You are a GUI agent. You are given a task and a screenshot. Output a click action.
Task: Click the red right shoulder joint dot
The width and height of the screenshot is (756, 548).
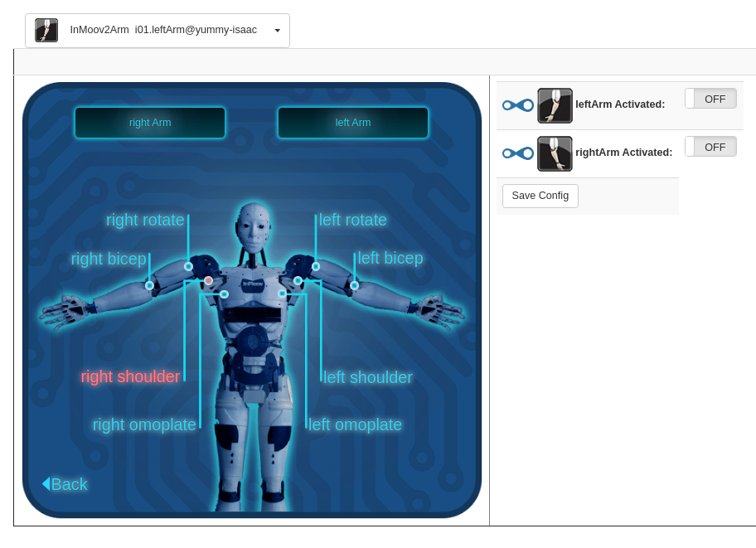click(208, 280)
